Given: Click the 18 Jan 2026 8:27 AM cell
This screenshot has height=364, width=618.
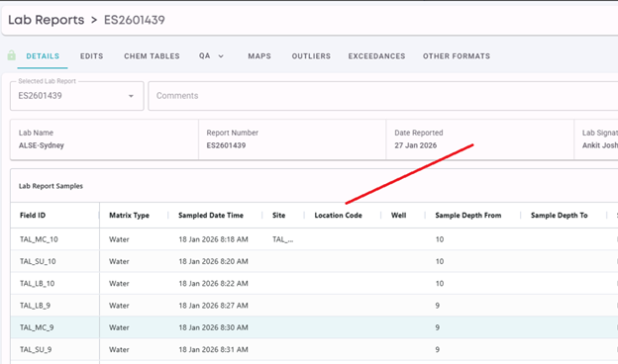Looking at the screenshot, I should point(213,306).
